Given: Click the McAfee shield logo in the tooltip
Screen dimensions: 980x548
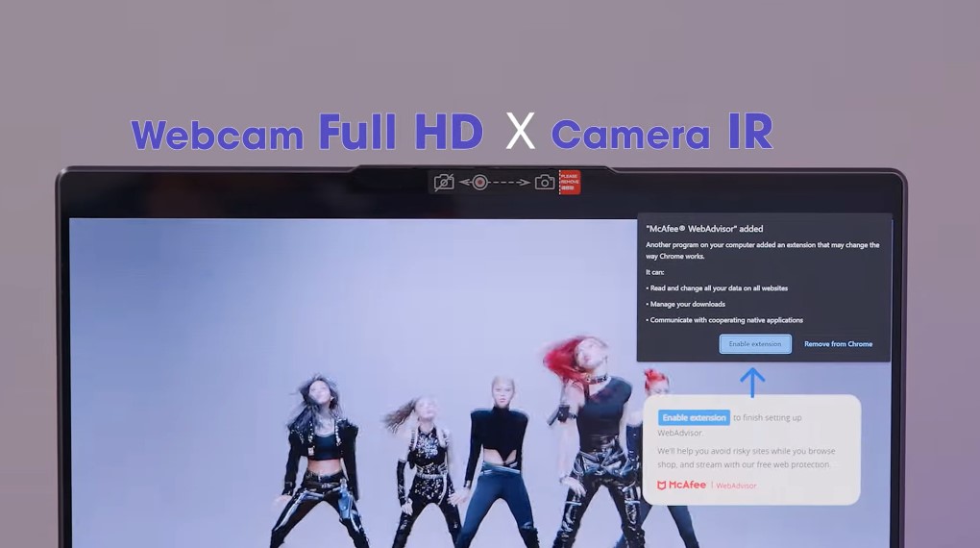Looking at the screenshot, I should (x=662, y=486).
